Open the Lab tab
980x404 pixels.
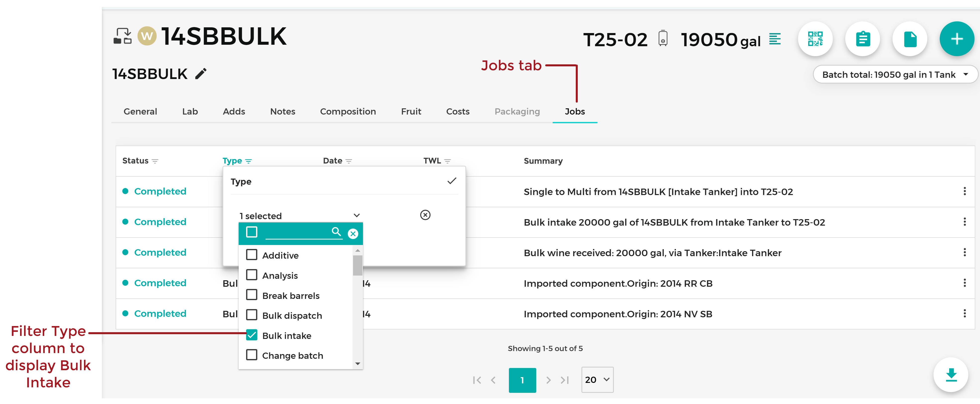click(190, 112)
